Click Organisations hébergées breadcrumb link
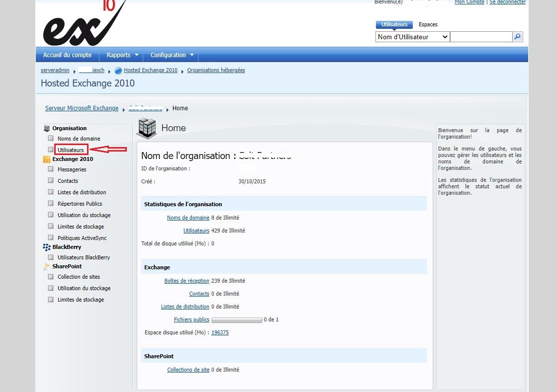The image size is (557, 392). tap(216, 70)
